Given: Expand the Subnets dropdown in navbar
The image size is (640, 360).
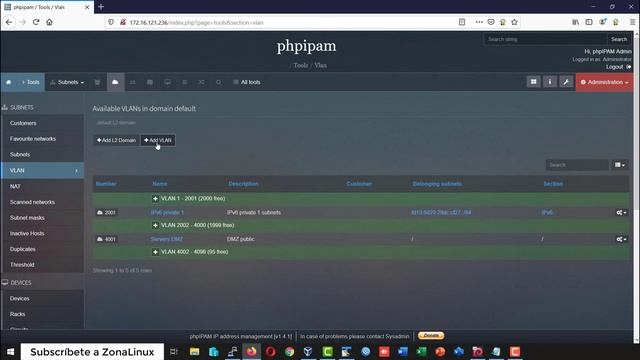Looking at the screenshot, I should click(x=67, y=82).
